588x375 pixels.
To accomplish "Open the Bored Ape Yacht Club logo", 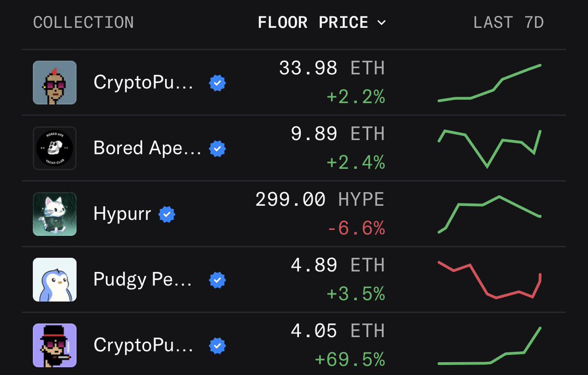I will (54, 148).
